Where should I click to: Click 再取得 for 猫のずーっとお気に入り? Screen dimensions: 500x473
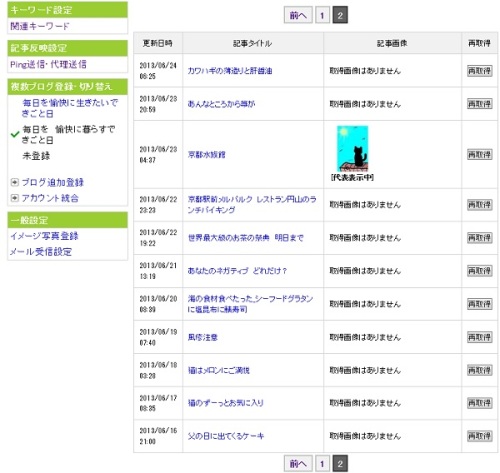(x=479, y=403)
